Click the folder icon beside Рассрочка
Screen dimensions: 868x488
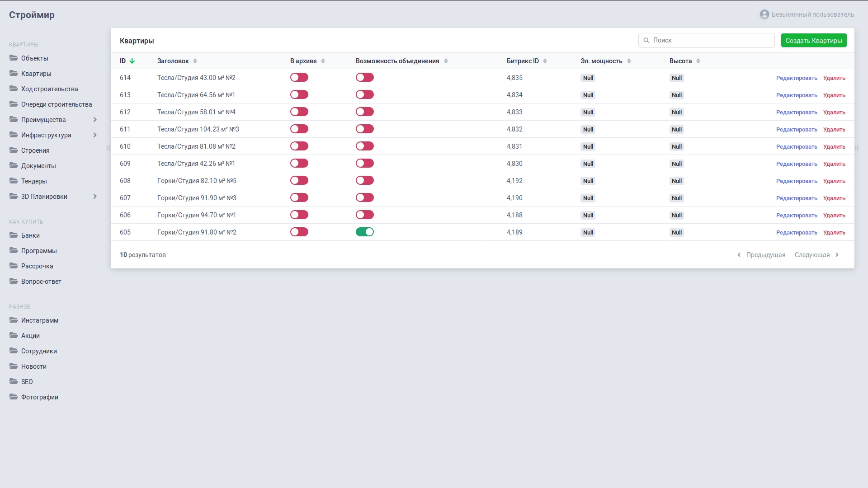14,266
